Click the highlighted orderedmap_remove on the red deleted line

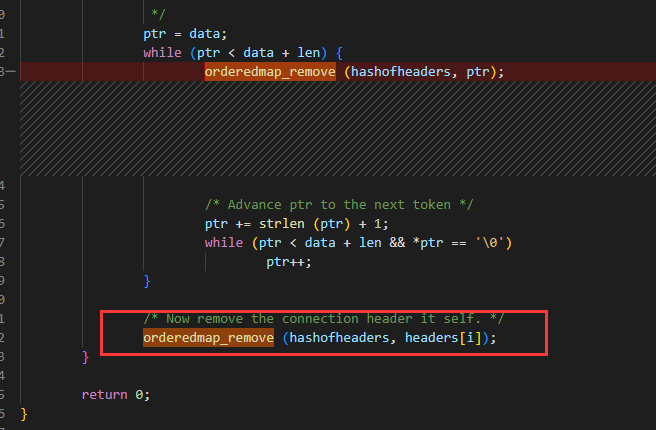coord(270,71)
